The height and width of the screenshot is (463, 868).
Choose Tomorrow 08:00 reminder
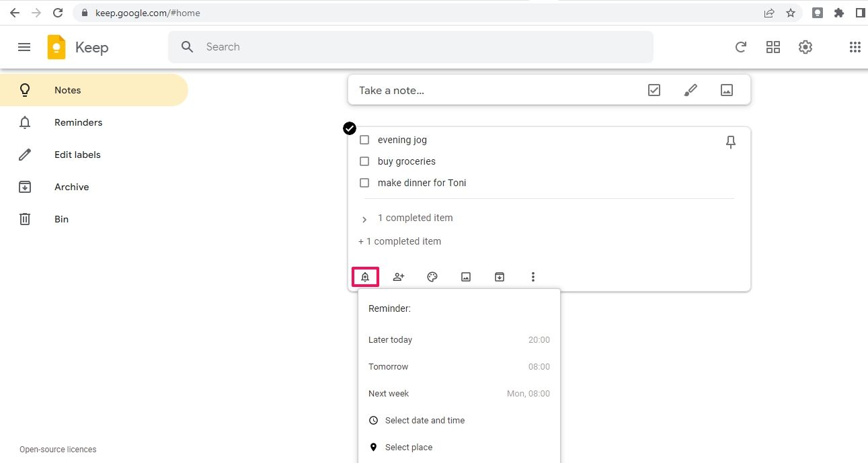[459, 367]
